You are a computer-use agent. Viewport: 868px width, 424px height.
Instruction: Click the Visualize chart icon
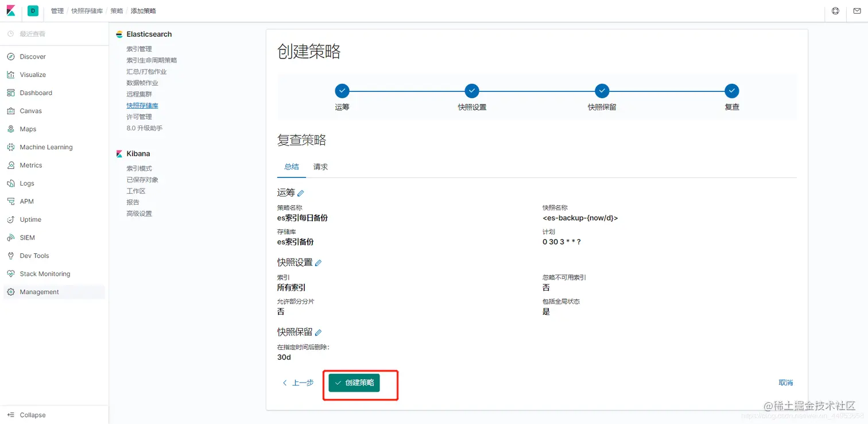coord(10,75)
